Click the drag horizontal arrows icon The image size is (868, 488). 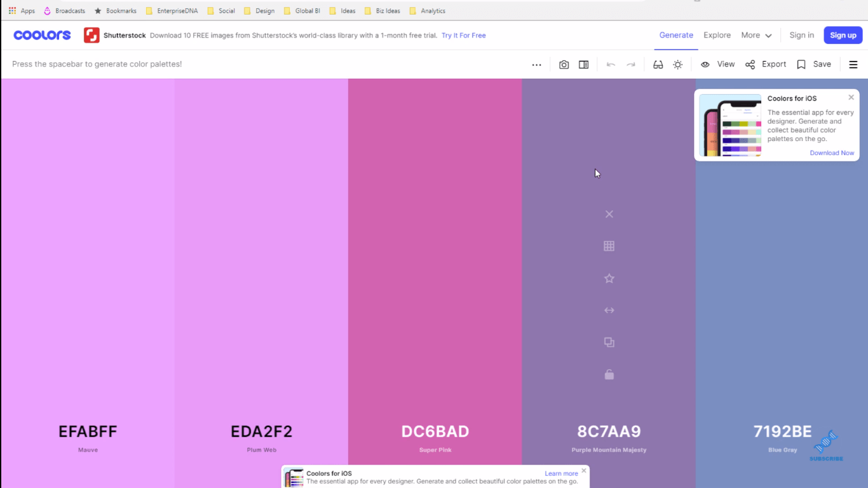609,310
